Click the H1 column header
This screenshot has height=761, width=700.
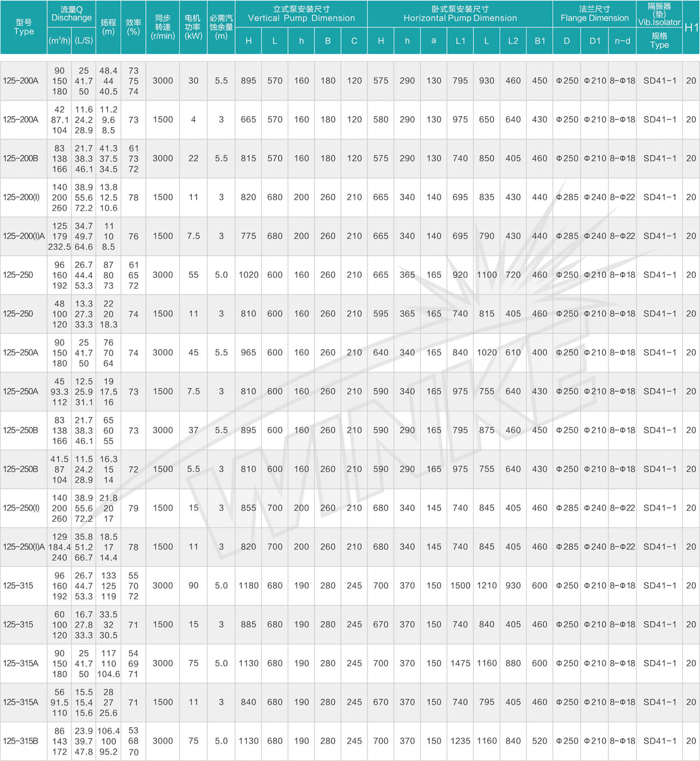691,27
